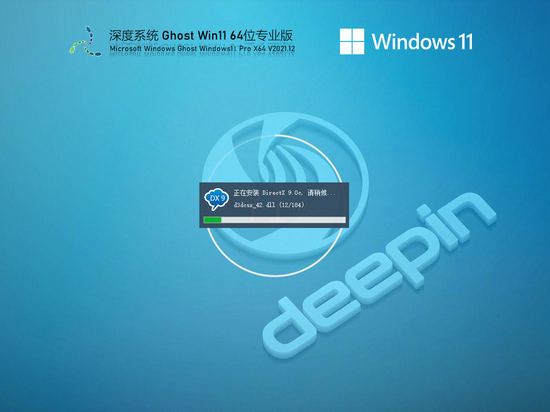550x412 pixels.
Task: Click the "V2021.12" version label
Action: pyautogui.click(x=281, y=49)
